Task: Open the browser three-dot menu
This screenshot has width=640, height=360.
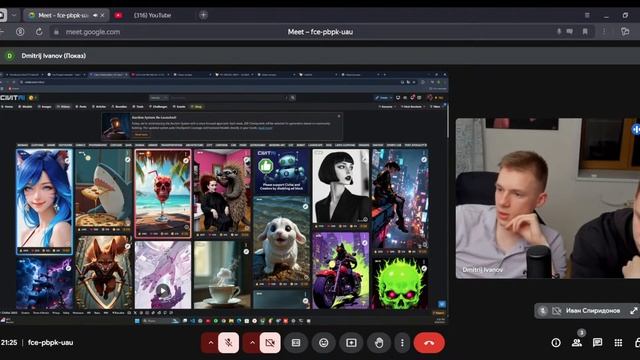Action: 604,31
